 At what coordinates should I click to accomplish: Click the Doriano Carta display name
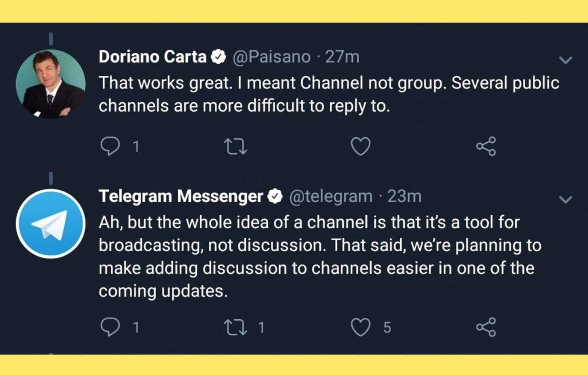(153, 57)
